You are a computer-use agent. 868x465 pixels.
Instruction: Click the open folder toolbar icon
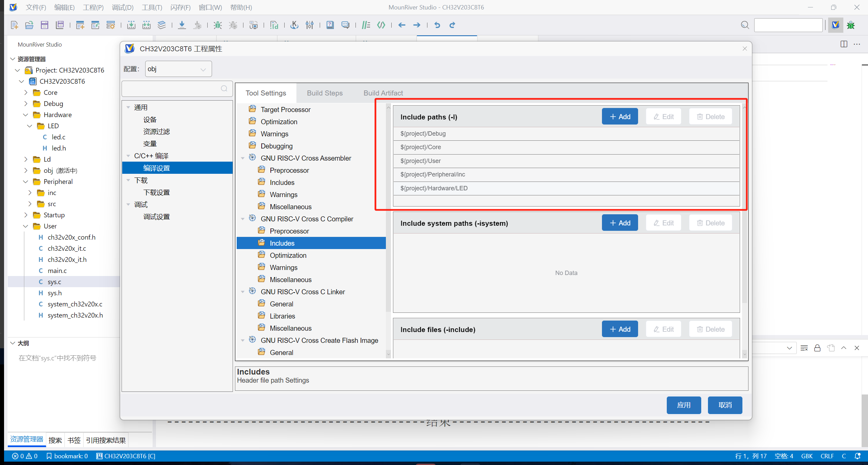click(29, 25)
